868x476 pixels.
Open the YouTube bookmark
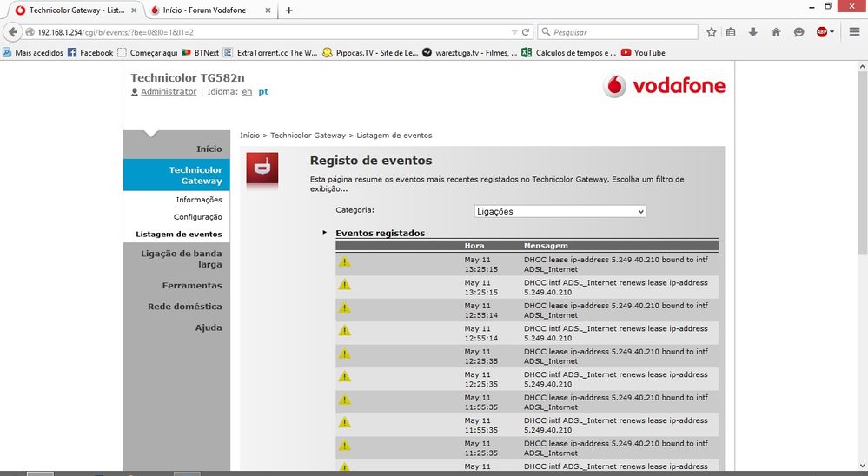(643, 53)
